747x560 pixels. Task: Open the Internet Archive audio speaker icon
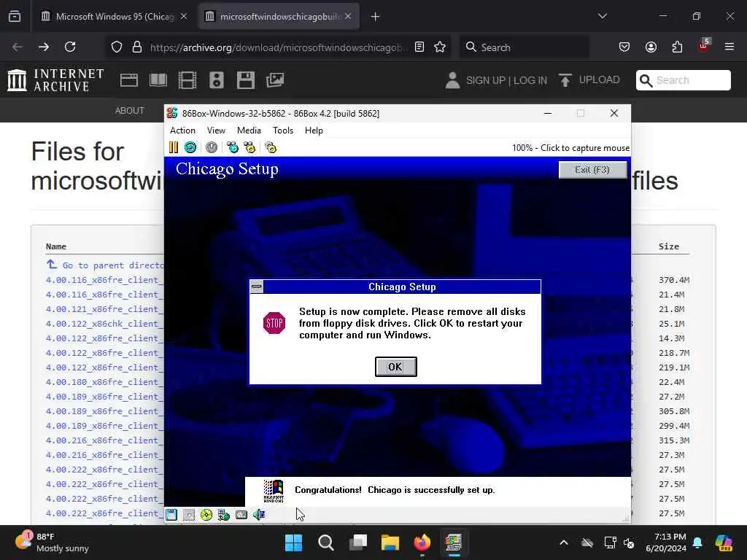216,80
